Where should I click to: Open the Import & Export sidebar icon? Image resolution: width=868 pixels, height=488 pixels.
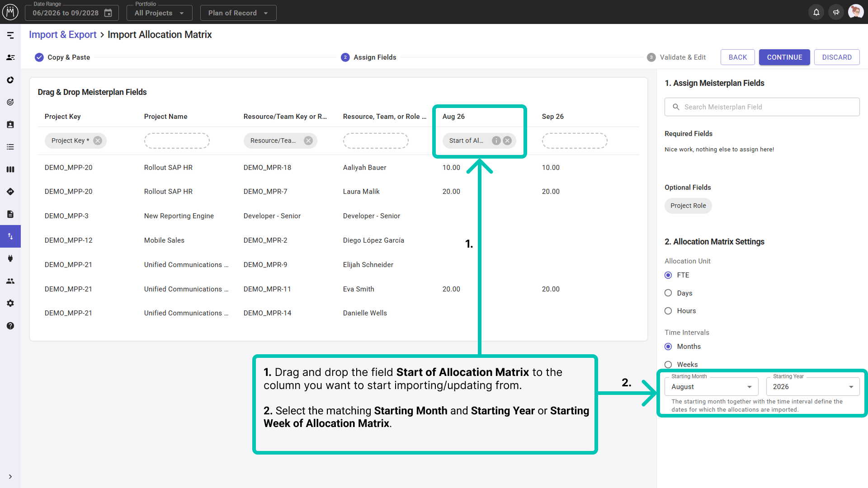[10, 236]
